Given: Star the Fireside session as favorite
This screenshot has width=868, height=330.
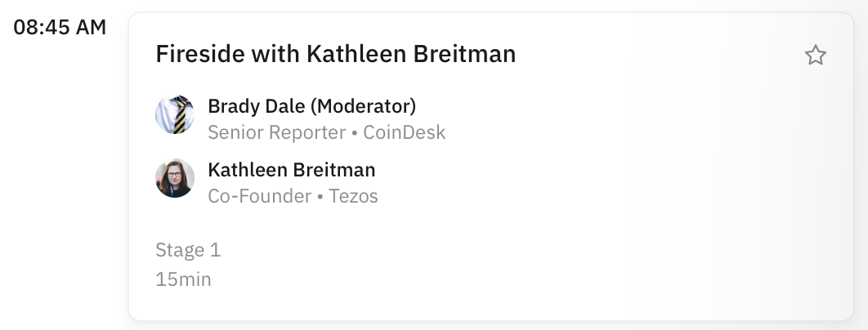Looking at the screenshot, I should (815, 56).
